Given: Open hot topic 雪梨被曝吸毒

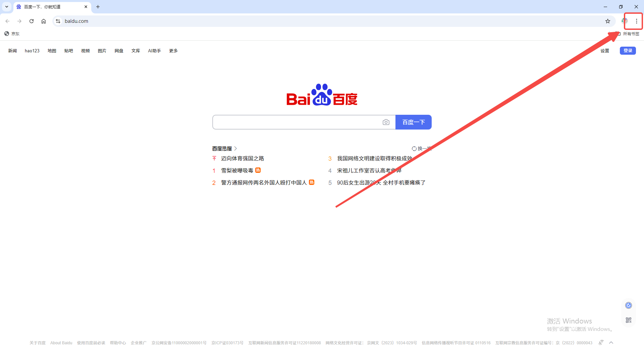Looking at the screenshot, I should pos(237,170).
